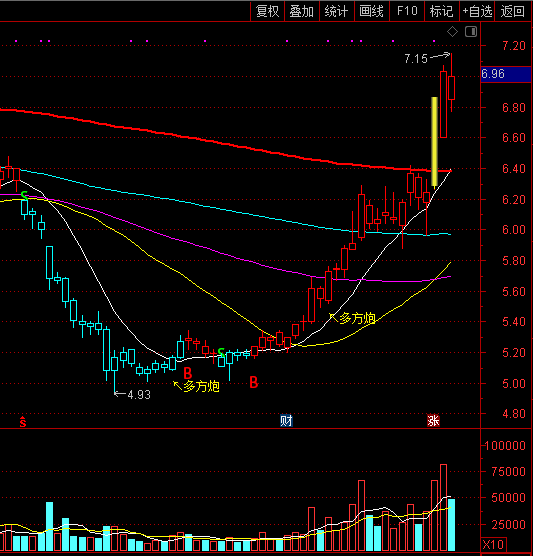Viewport: 533px width, 556px height.
Task: Click the 6.80 price axis label
Action: [513, 107]
